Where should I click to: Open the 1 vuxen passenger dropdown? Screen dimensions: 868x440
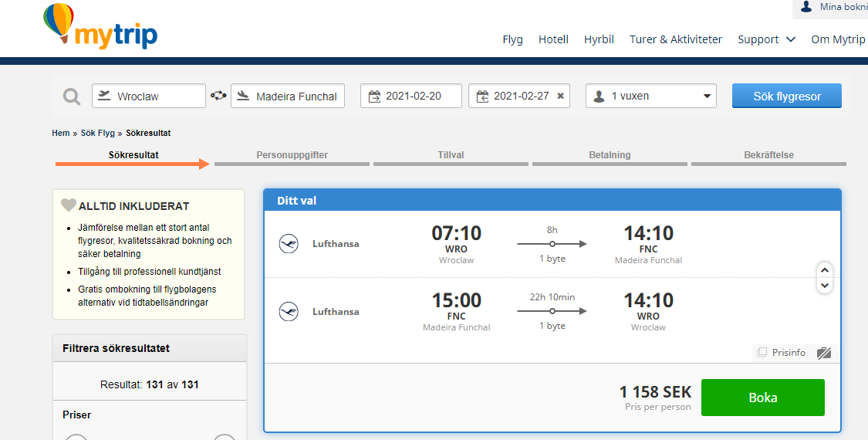pos(651,96)
